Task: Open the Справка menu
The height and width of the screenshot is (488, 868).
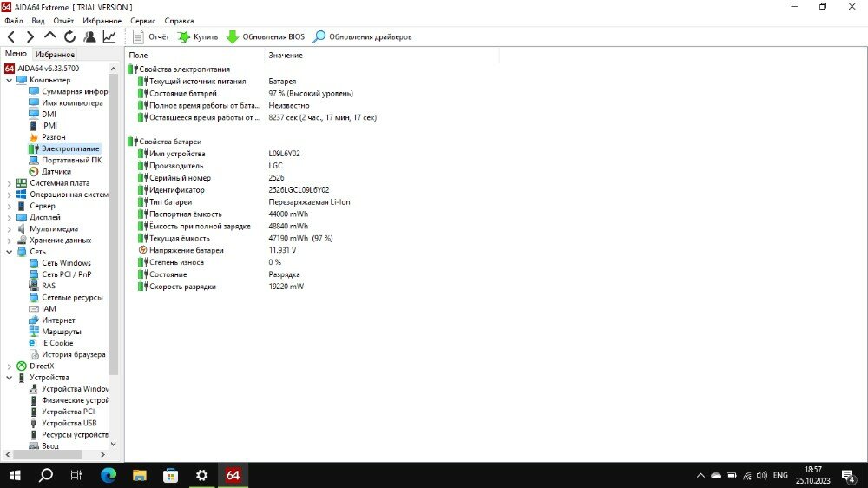Action: click(179, 21)
